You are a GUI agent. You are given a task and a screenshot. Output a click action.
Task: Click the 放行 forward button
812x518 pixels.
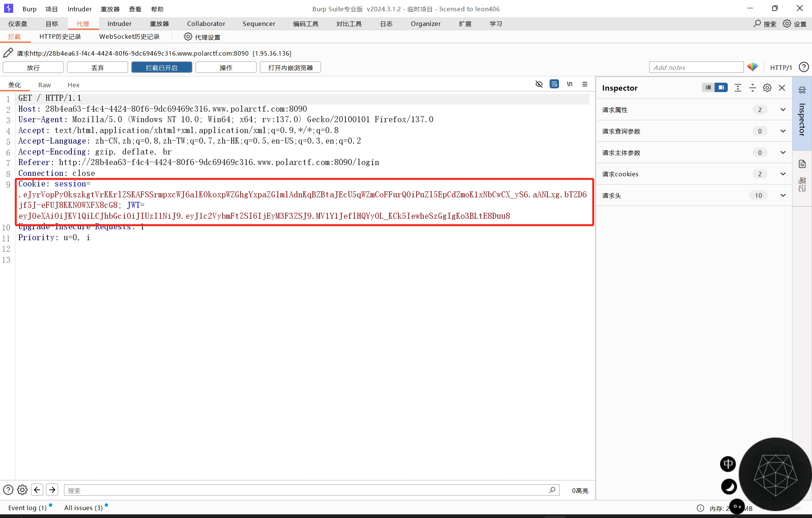click(33, 68)
